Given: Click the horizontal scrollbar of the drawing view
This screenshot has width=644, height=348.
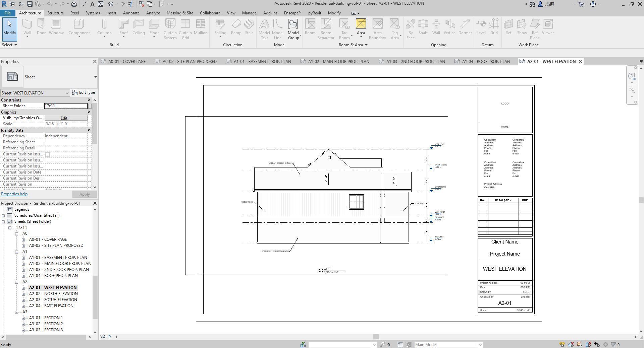Looking at the screenshot, I should pyautogui.click(x=376, y=337).
